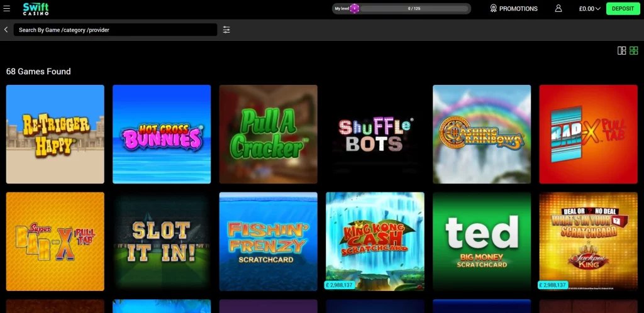The image size is (644, 313).
Task: Launch King Kong Cash Scratchcard
Action: (x=375, y=241)
